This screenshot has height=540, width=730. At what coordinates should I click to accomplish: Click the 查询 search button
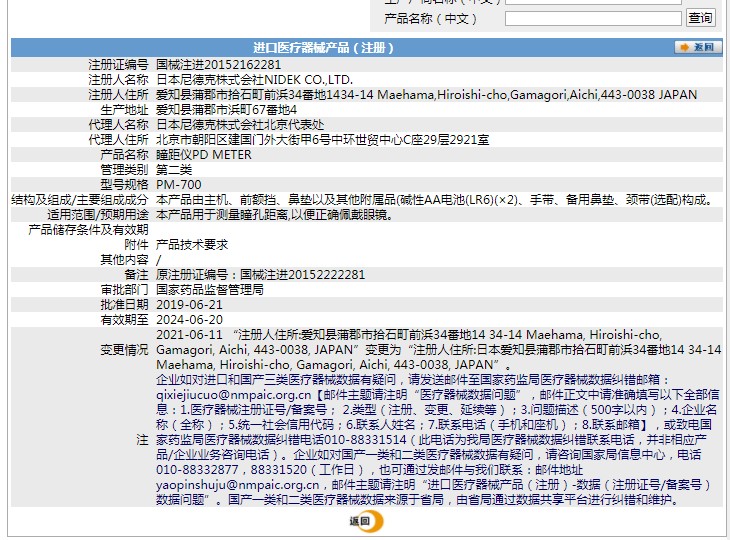pos(700,18)
